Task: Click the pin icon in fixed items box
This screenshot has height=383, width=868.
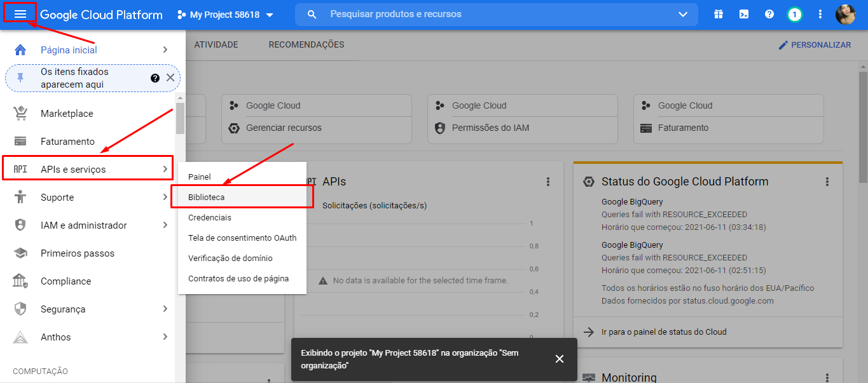Action: coord(20,77)
